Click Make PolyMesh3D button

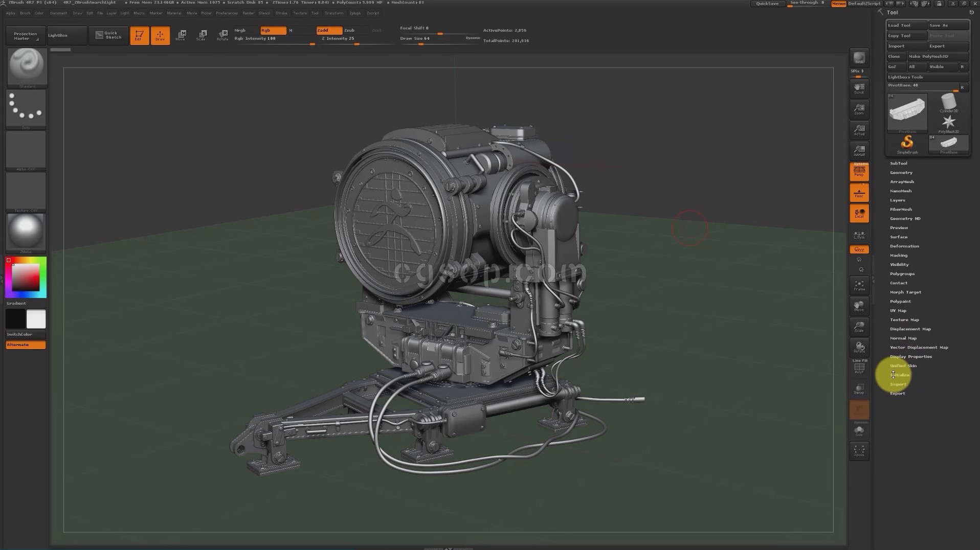point(938,56)
